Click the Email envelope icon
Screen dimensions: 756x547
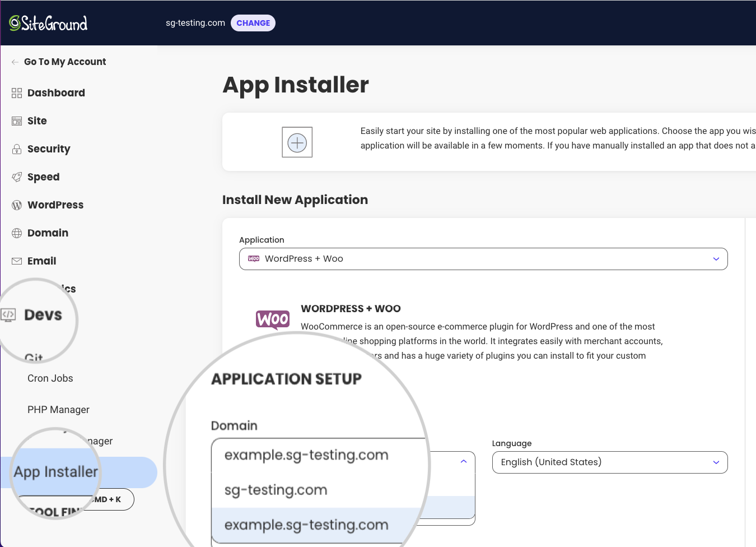coord(17,261)
